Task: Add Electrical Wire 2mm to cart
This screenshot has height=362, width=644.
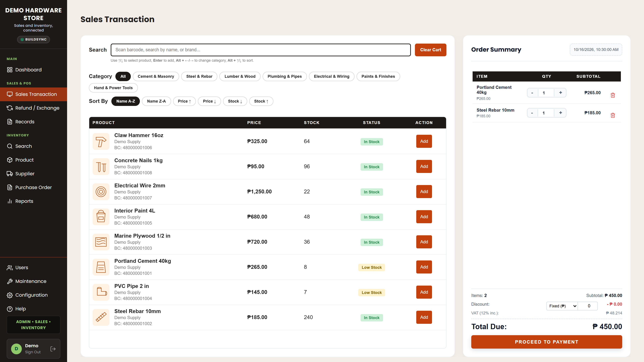Action: tap(424, 192)
